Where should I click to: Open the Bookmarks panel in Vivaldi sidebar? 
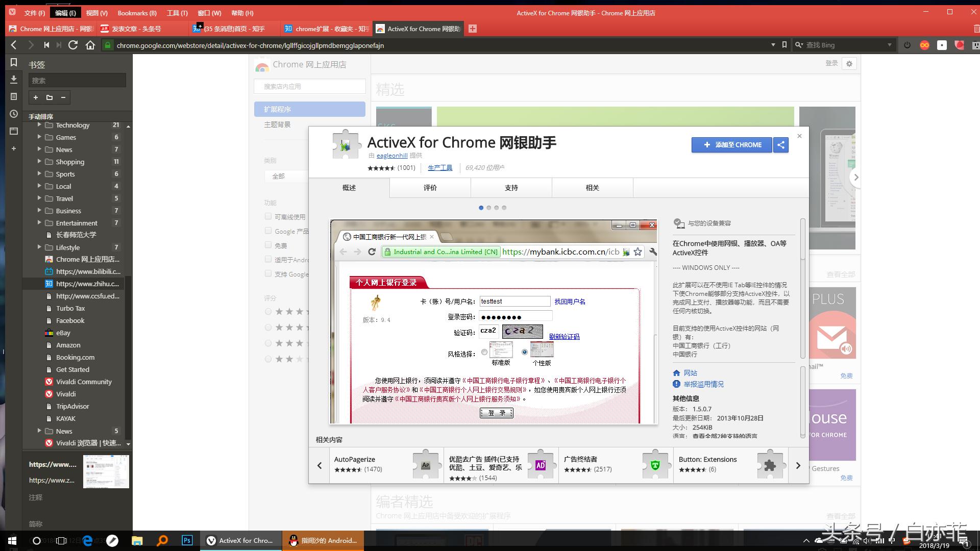[14, 63]
